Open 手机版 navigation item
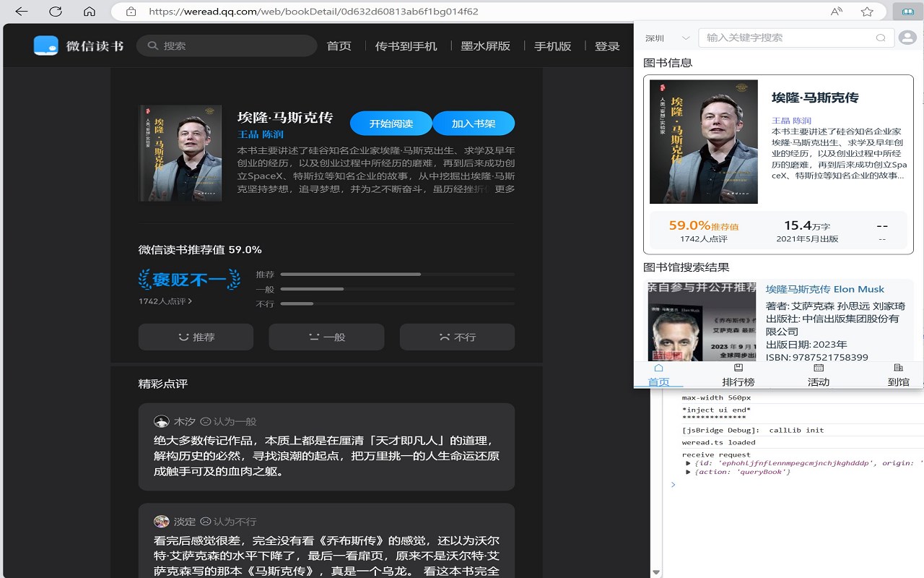Viewport: 924px width, 578px height. (x=552, y=46)
